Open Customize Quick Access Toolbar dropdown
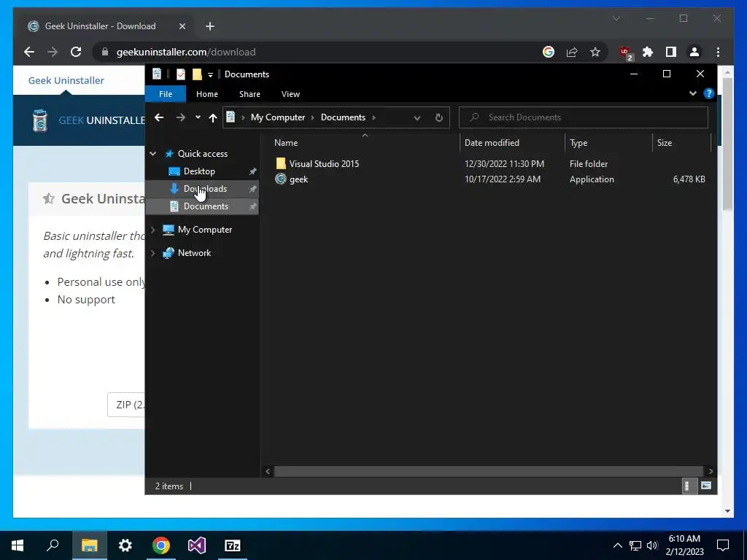The height and width of the screenshot is (560, 747). tap(210, 75)
